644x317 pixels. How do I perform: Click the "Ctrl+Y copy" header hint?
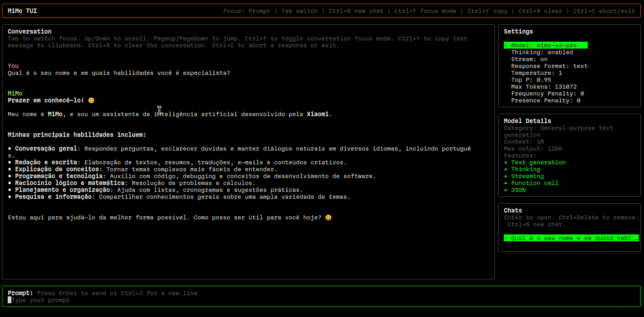point(487,11)
